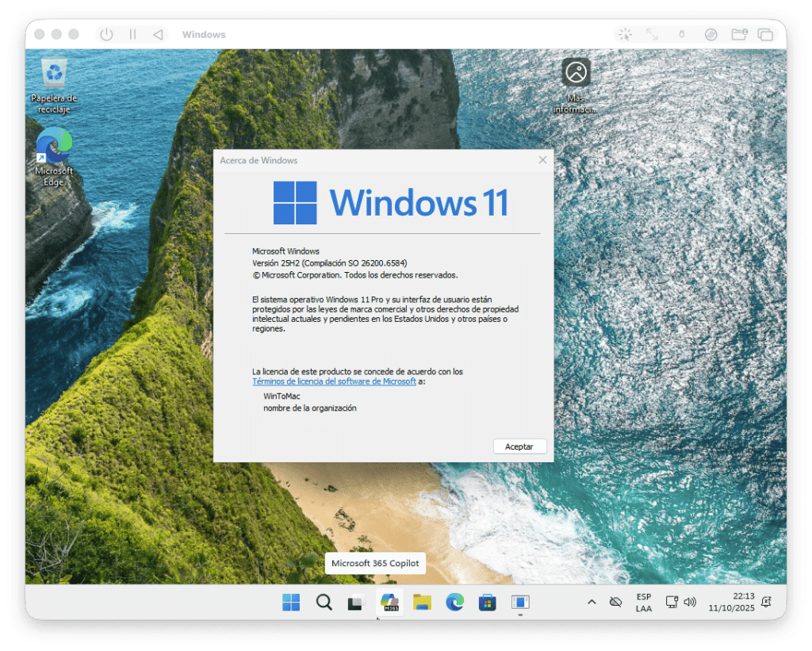Open Microsoft Edge from the taskbar

[454, 603]
